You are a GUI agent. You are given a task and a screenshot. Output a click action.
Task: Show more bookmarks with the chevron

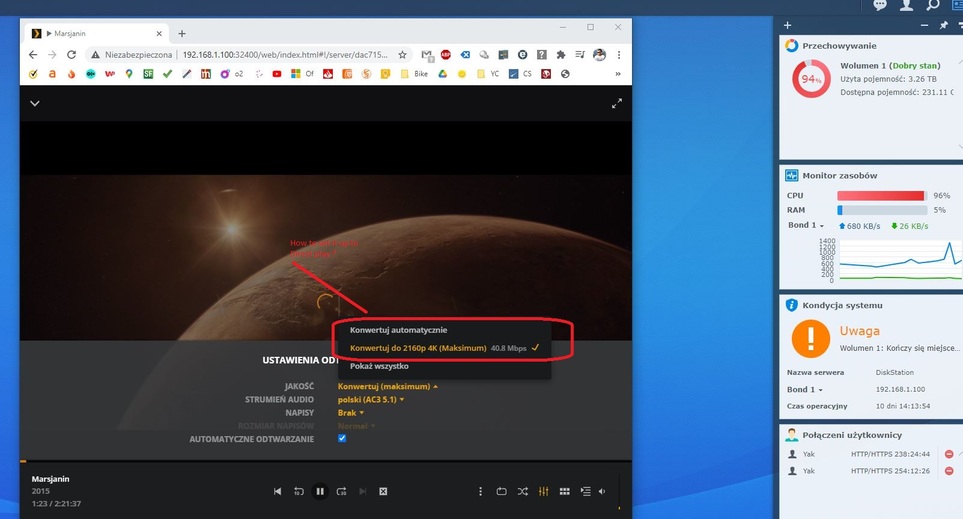(x=618, y=74)
